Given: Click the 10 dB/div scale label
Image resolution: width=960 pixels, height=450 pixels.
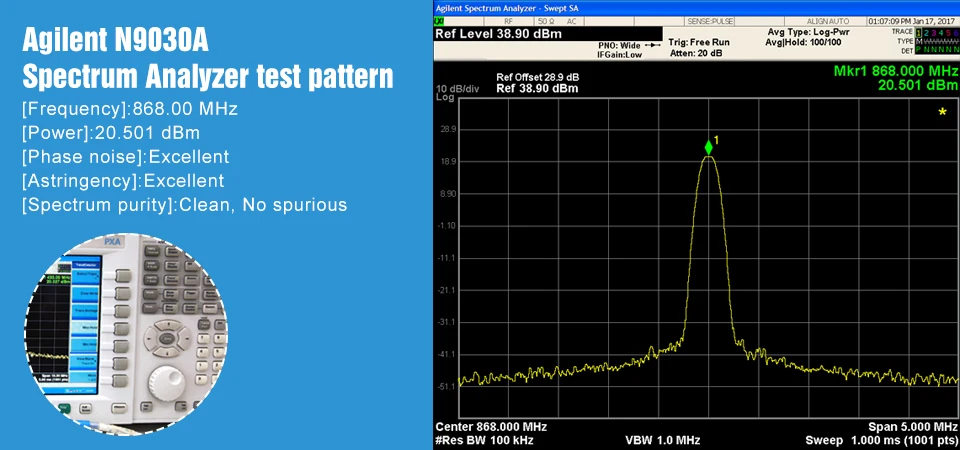Looking at the screenshot, I should tap(457, 89).
